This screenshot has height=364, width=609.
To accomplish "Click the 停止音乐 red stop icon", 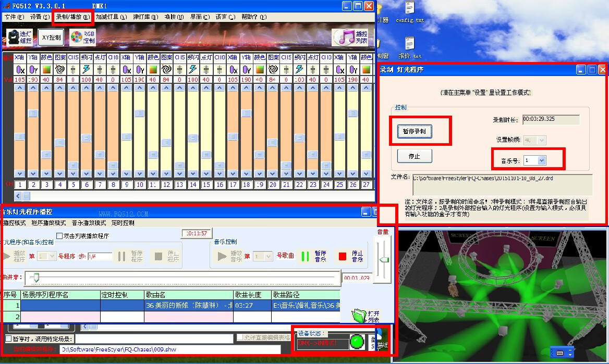I will pos(342,256).
